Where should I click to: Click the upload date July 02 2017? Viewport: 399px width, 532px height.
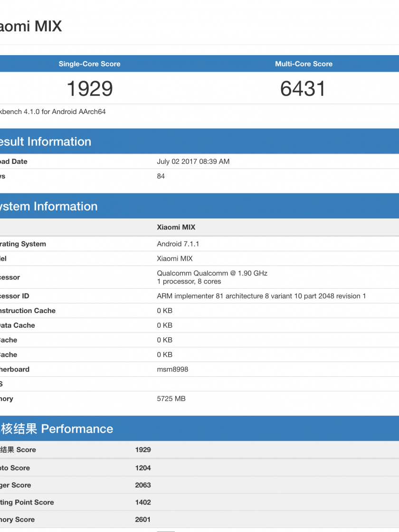click(x=193, y=161)
